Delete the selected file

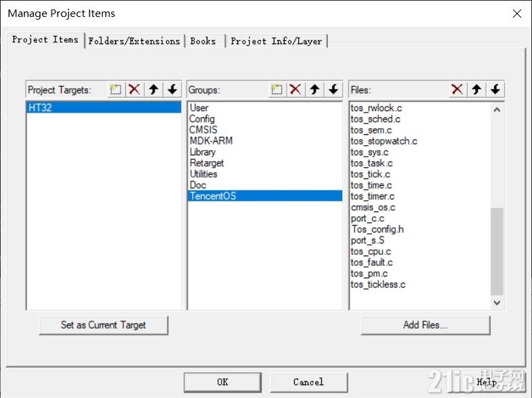(x=457, y=89)
